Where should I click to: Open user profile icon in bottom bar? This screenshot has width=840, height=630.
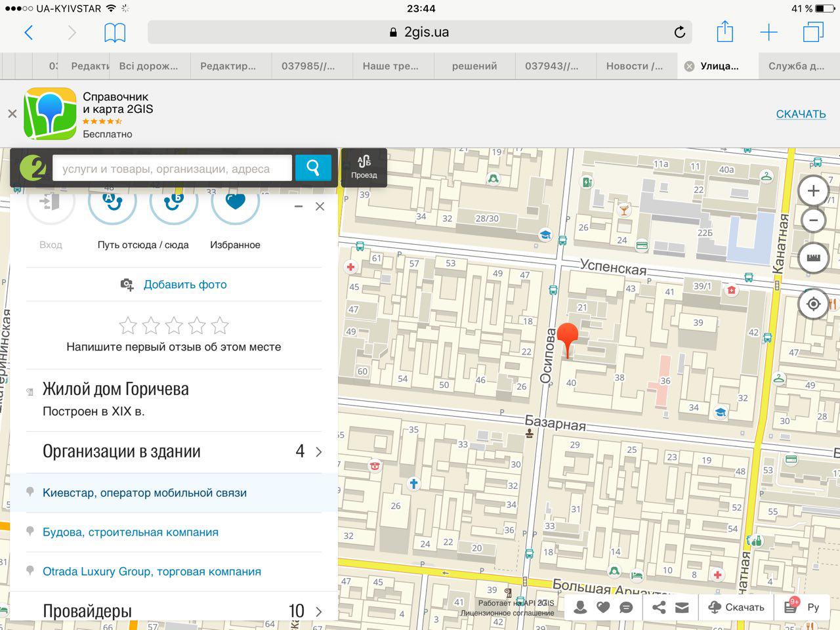click(x=580, y=607)
